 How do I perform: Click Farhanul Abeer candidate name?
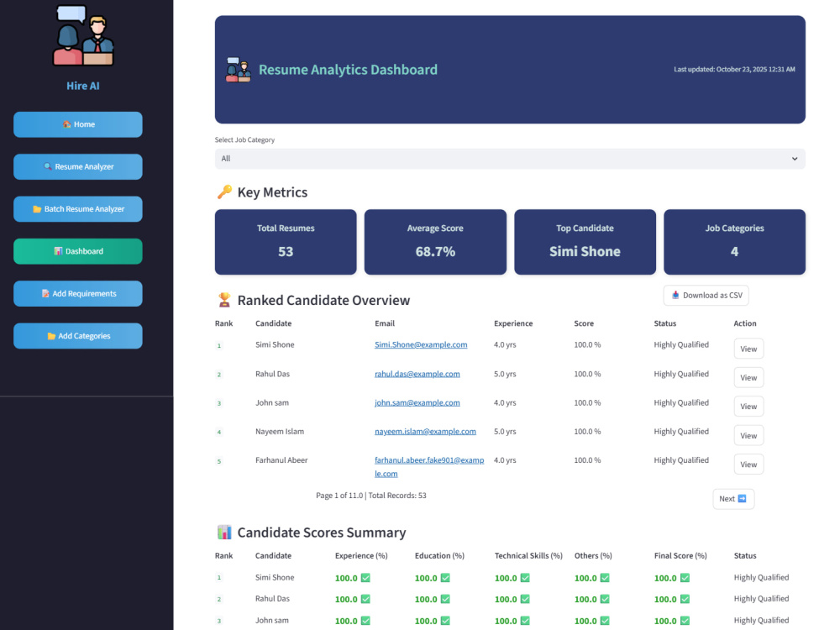tap(281, 460)
